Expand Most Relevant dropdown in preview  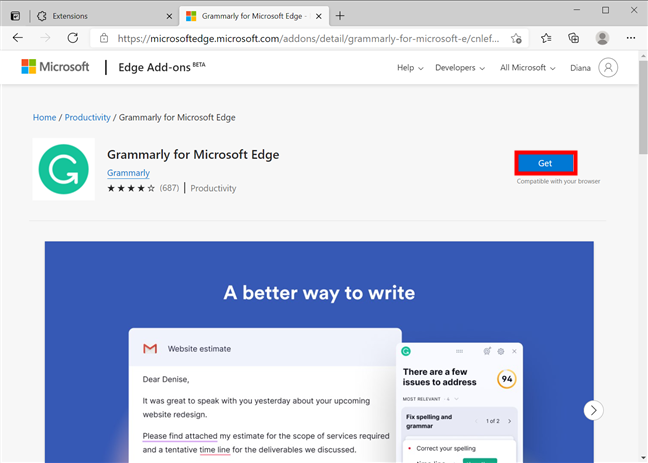click(x=456, y=399)
